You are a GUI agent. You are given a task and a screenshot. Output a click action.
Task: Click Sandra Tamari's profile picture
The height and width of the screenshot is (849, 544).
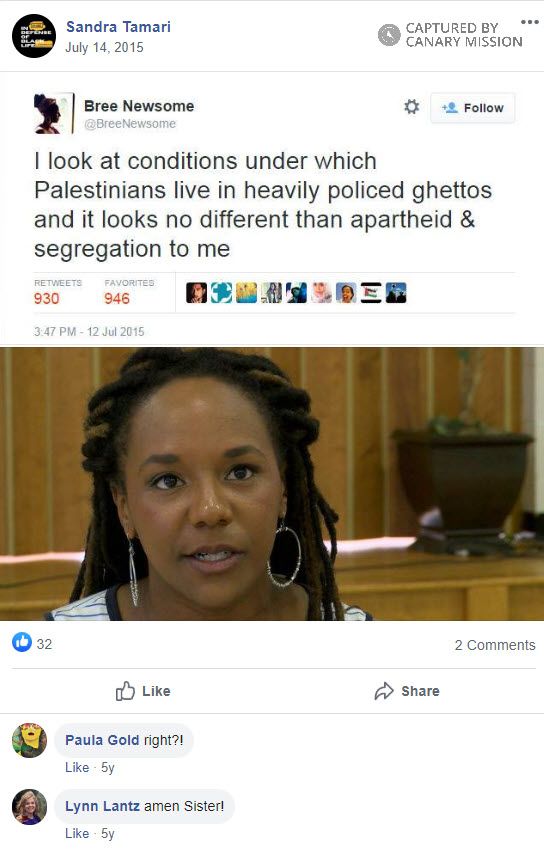34,36
